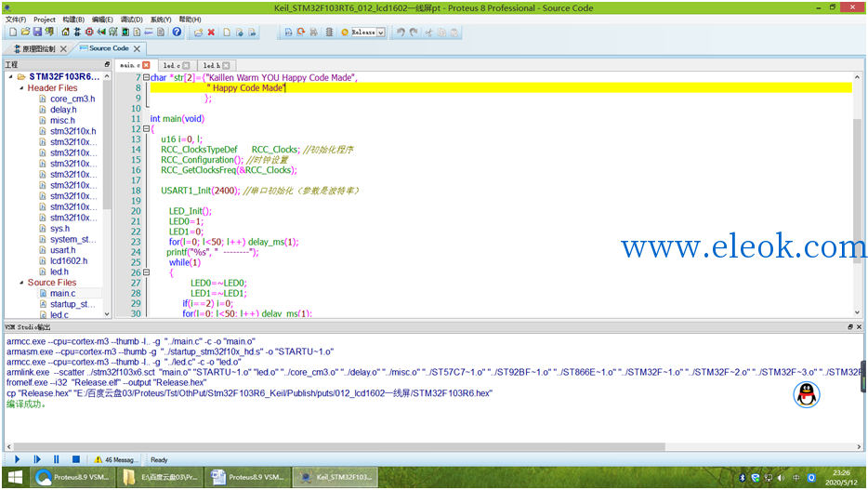The height and width of the screenshot is (490, 868).
Task: Open the 帮助(H) menu
Action: [190, 20]
